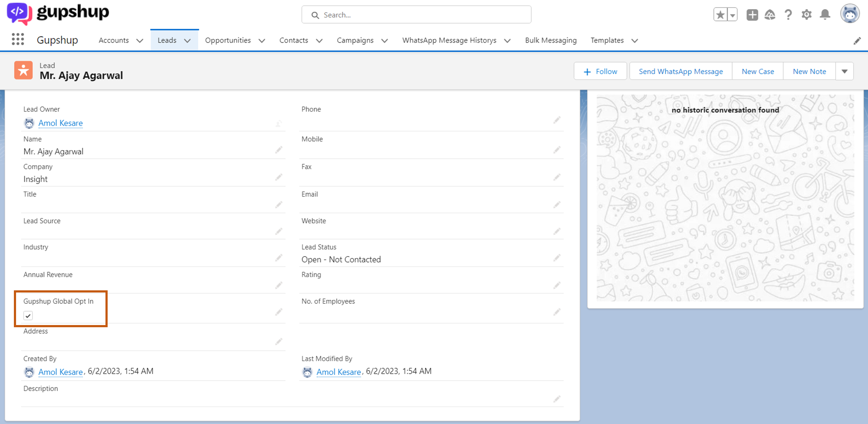
Task: Change Lead Owner icon next to Amol Kesare
Action: (279, 124)
